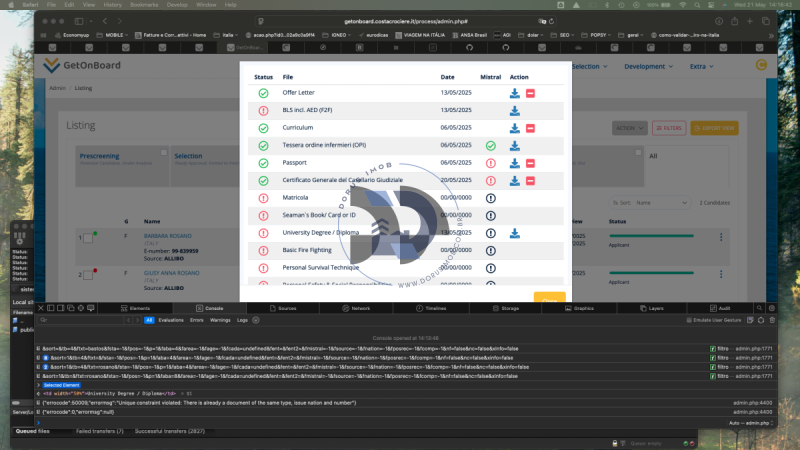The image size is (800, 450).
Task: Click the green Mistral check for Tessera ordine
Action: [x=490, y=145]
